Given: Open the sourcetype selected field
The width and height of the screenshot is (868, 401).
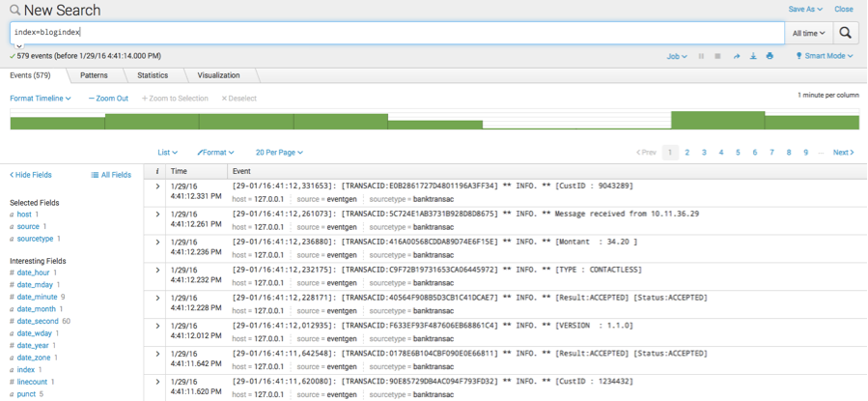Looking at the screenshot, I should click(35, 239).
